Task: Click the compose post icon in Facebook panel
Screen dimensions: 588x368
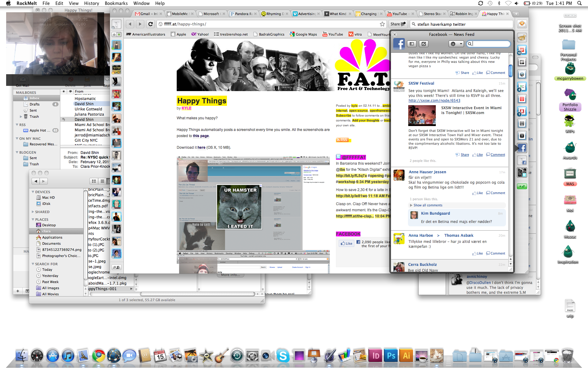Action: pos(424,44)
